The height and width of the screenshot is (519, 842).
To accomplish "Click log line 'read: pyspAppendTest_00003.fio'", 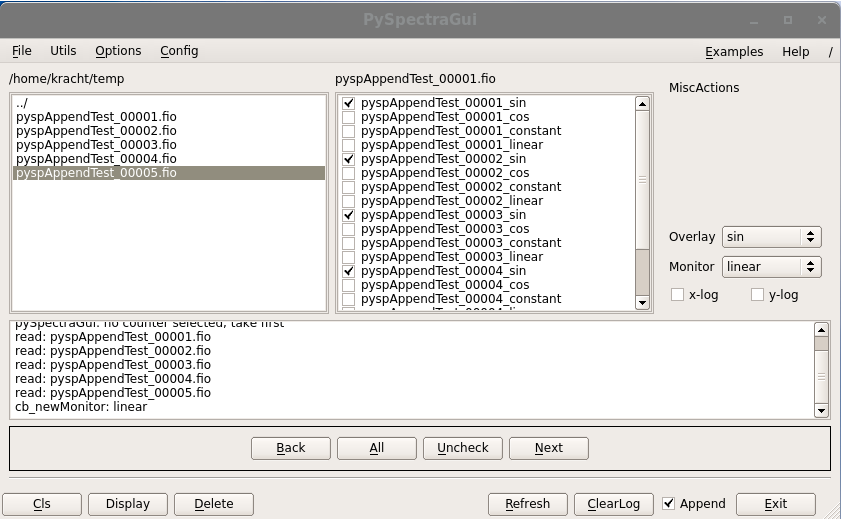I will (113, 365).
